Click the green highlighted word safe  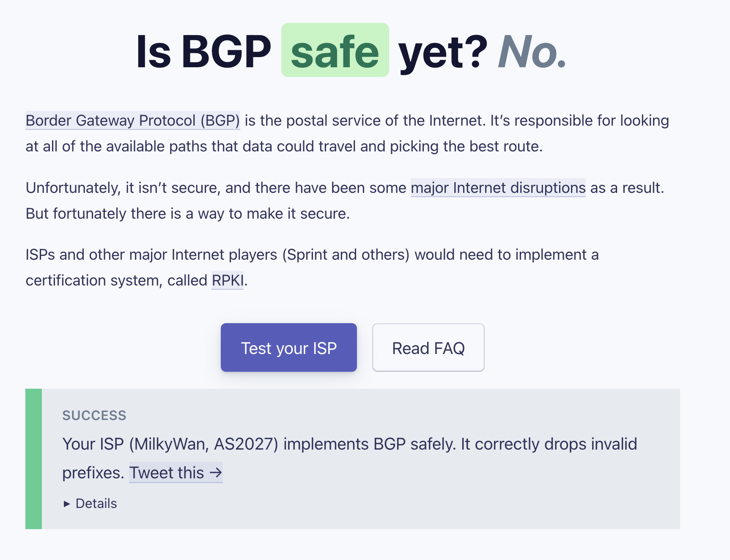(x=335, y=51)
